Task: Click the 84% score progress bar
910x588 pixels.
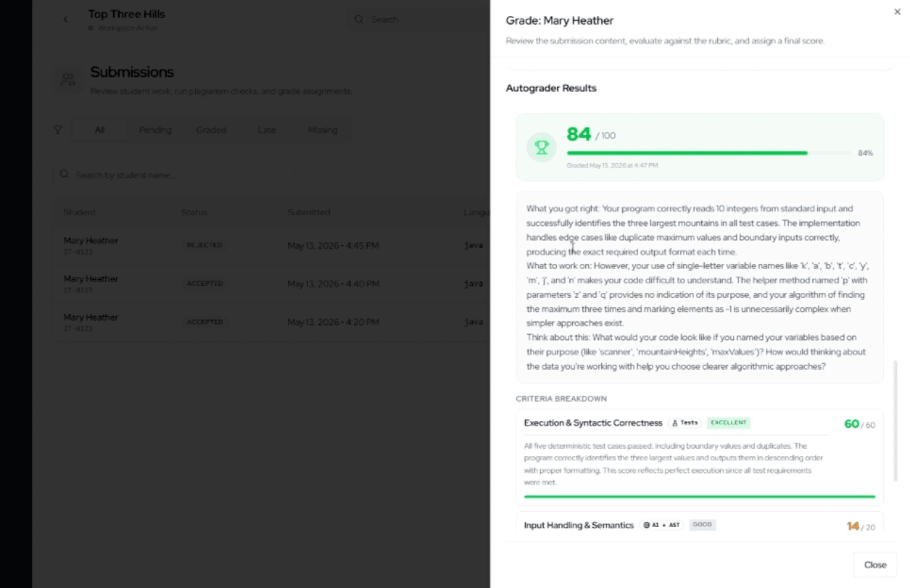Action: [709, 153]
